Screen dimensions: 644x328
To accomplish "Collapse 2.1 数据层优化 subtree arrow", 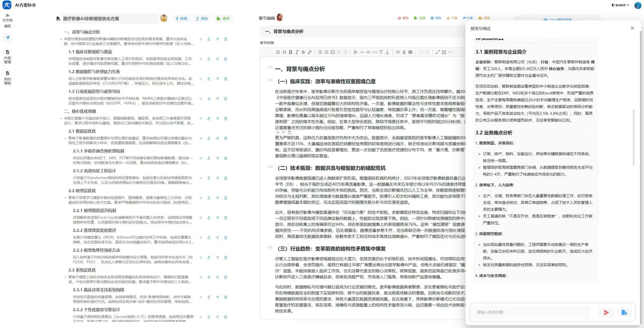I will point(65,138).
